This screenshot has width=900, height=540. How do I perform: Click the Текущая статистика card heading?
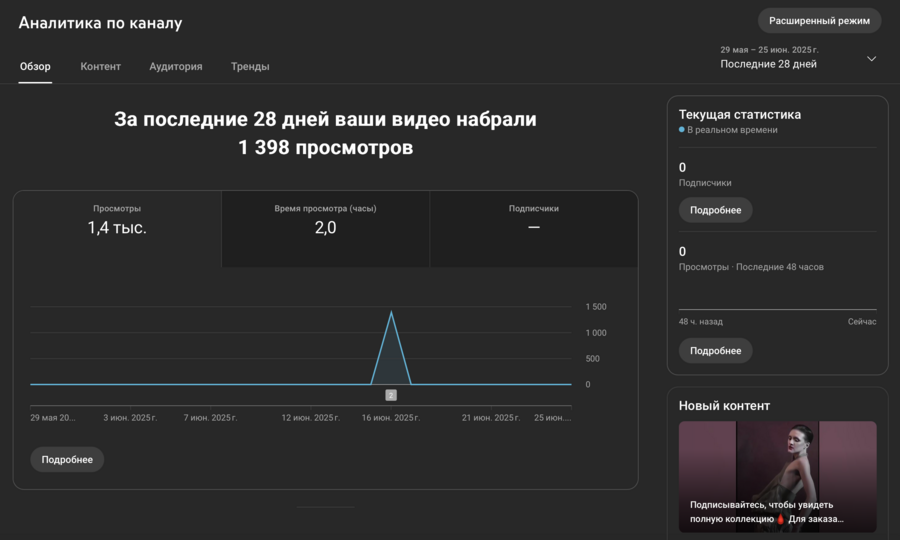(739, 114)
